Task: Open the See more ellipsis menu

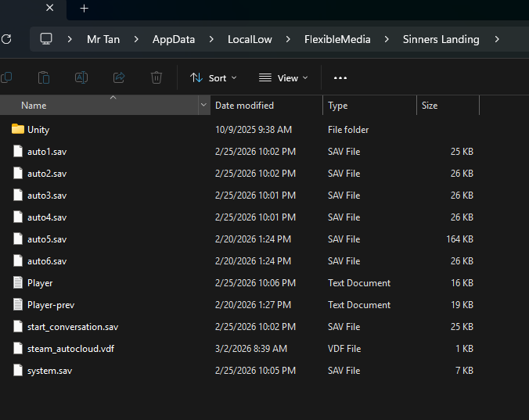Action: [340, 77]
